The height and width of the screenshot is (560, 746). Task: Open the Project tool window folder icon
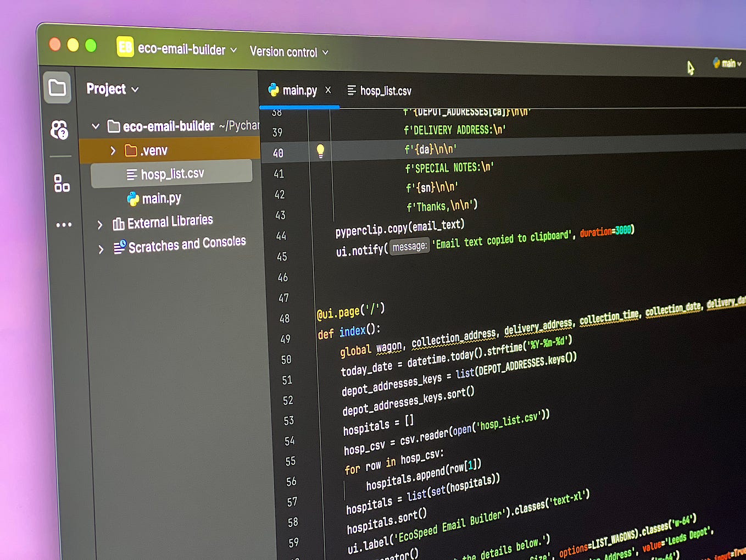point(58,88)
